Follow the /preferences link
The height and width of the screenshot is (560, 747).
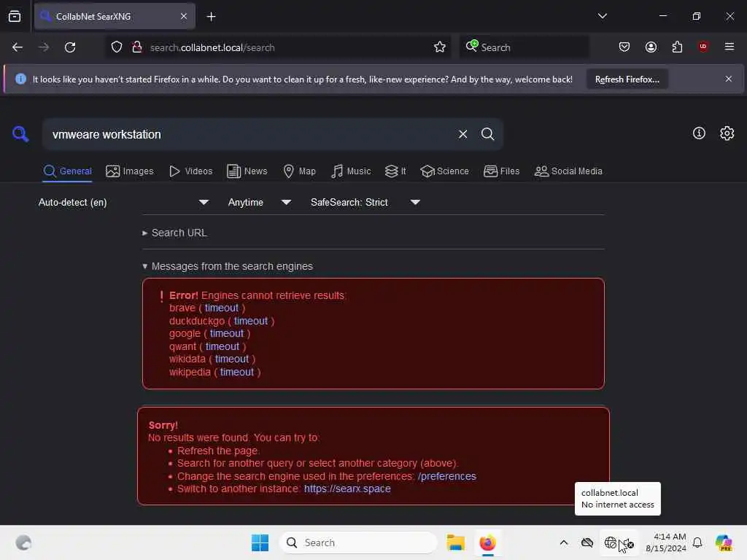(x=447, y=476)
